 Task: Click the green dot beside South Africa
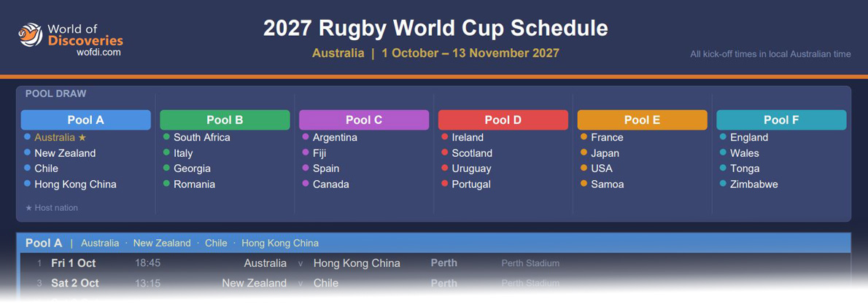[x=166, y=136]
